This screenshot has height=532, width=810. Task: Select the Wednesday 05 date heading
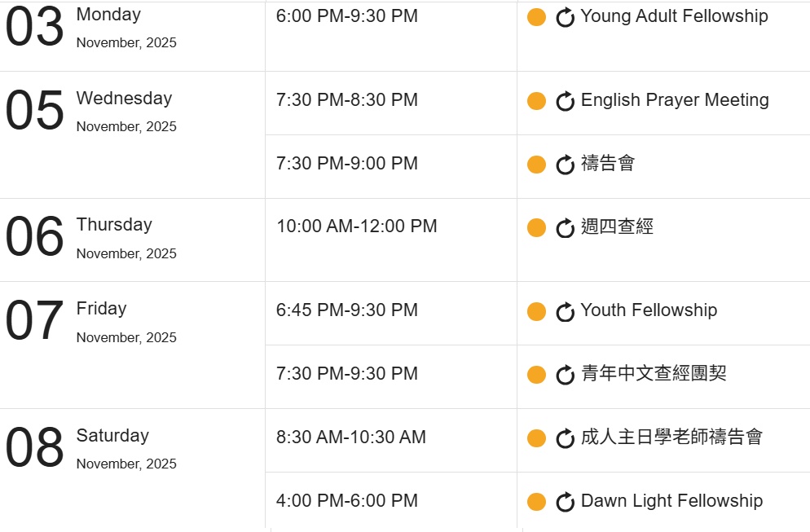tap(124, 99)
